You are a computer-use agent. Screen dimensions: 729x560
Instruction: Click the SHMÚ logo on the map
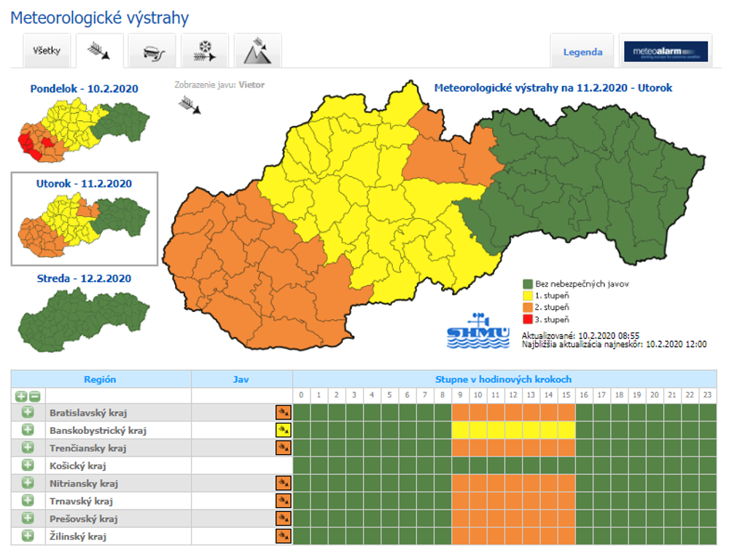coord(477,331)
